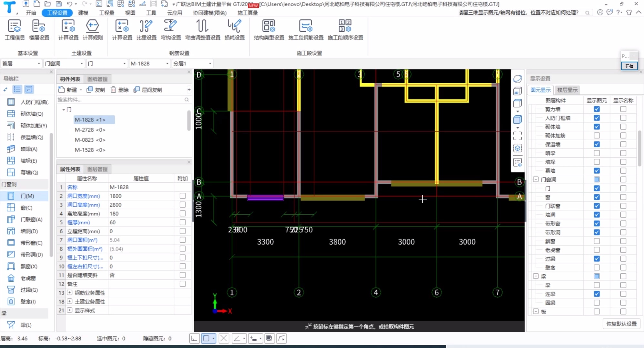Open the 分层1 layer dropdown
This screenshot has height=348, width=644.
click(192, 63)
